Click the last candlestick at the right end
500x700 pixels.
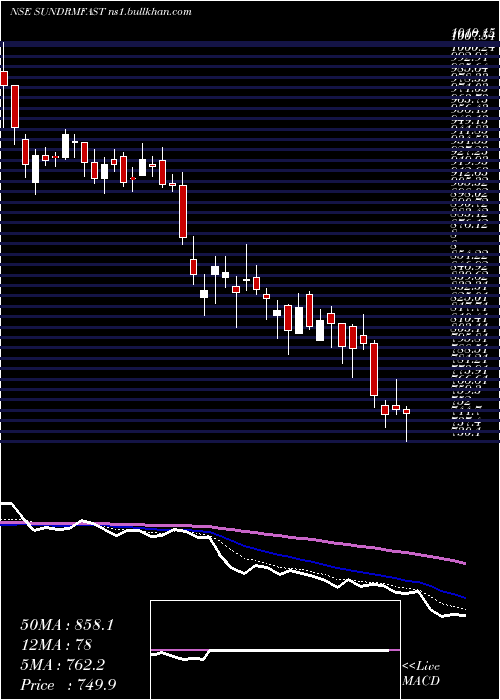pos(406,411)
